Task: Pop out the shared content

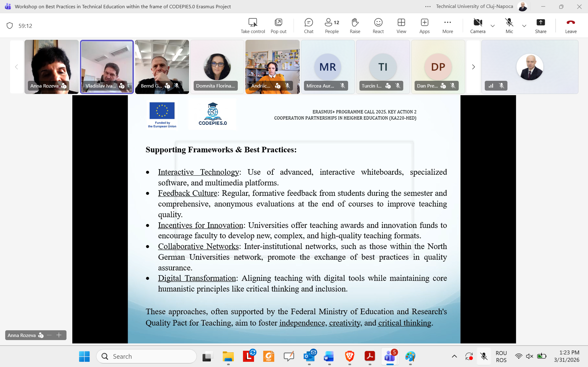Action: tap(278, 26)
